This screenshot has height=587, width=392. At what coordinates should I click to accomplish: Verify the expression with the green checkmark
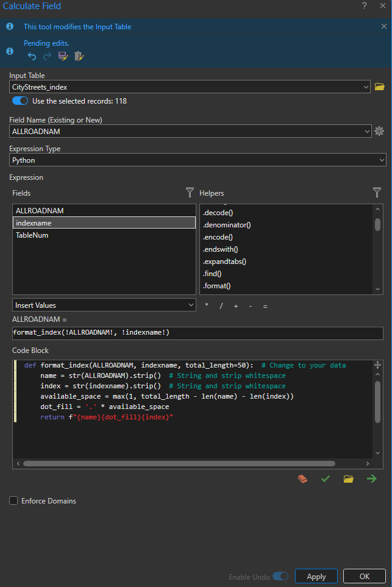pyautogui.click(x=326, y=478)
